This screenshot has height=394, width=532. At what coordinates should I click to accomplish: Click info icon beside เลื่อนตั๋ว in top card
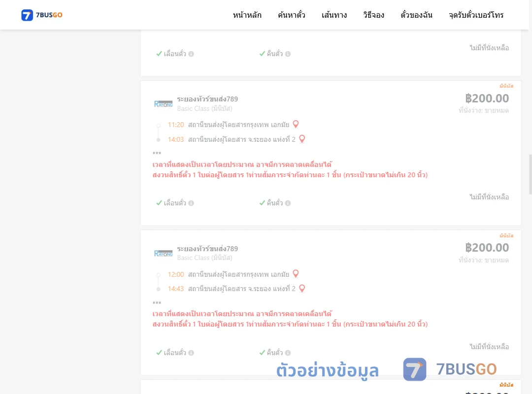pyautogui.click(x=191, y=54)
